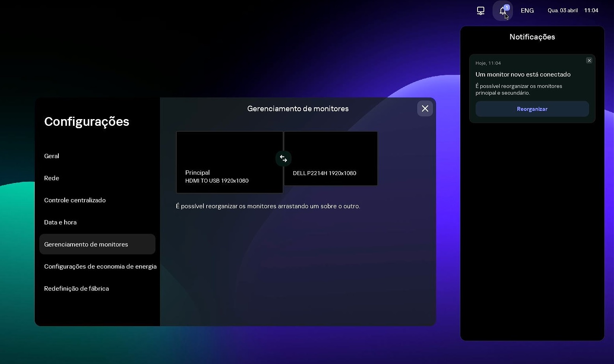The width and height of the screenshot is (614, 364).
Task: Select the ENG language switcher
Action: (527, 10)
